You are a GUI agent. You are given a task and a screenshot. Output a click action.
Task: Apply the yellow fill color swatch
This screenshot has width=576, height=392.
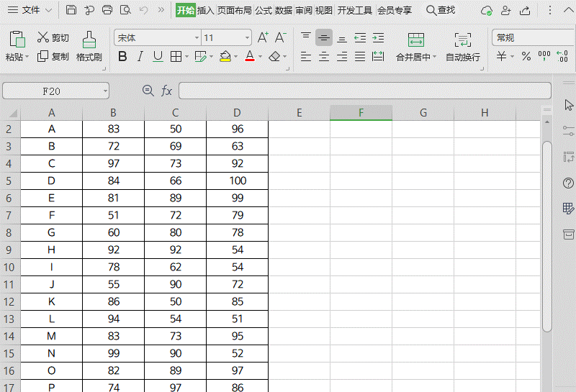pyautogui.click(x=225, y=56)
